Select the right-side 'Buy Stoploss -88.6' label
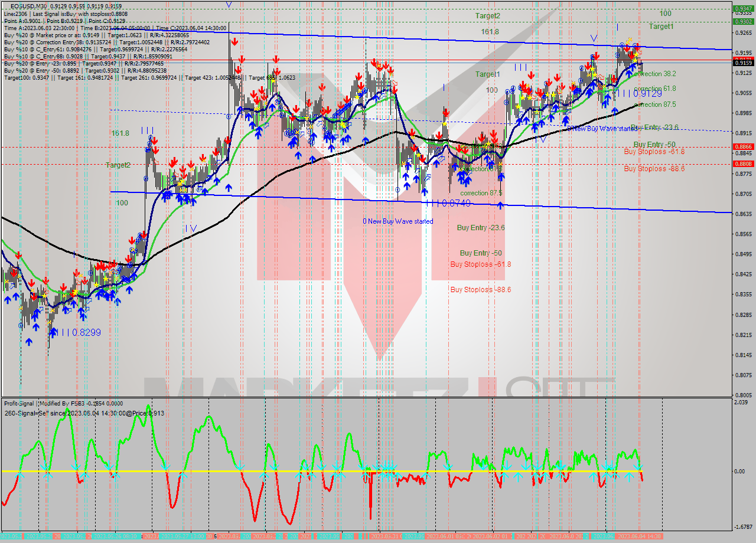 click(x=654, y=169)
